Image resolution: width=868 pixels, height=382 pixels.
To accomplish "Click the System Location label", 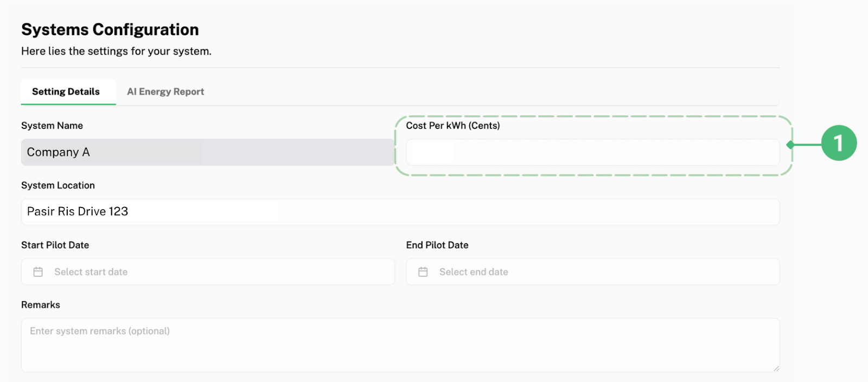I will pos(58,185).
